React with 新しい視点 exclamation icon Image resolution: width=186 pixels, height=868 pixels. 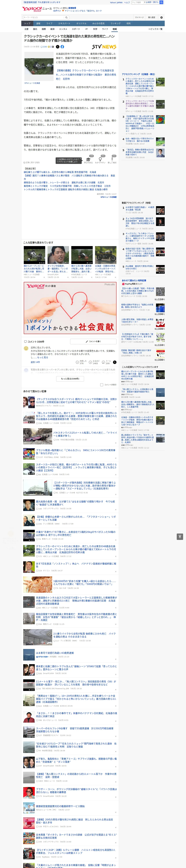point(112,160)
